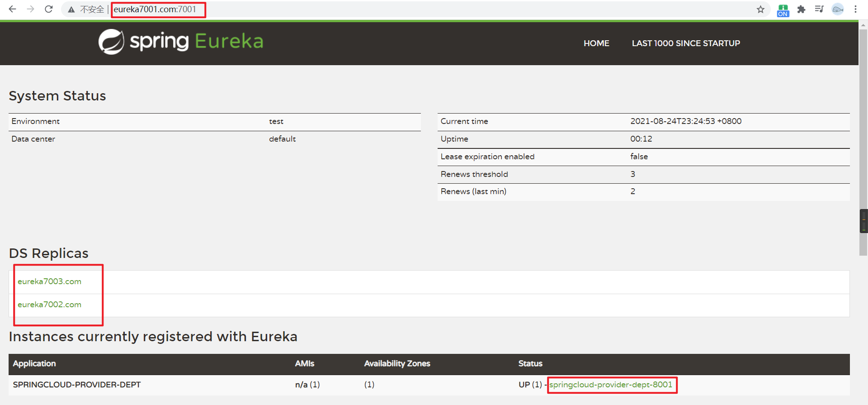The width and height of the screenshot is (868, 405).
Task: Click the Environment label
Action: tap(35, 121)
